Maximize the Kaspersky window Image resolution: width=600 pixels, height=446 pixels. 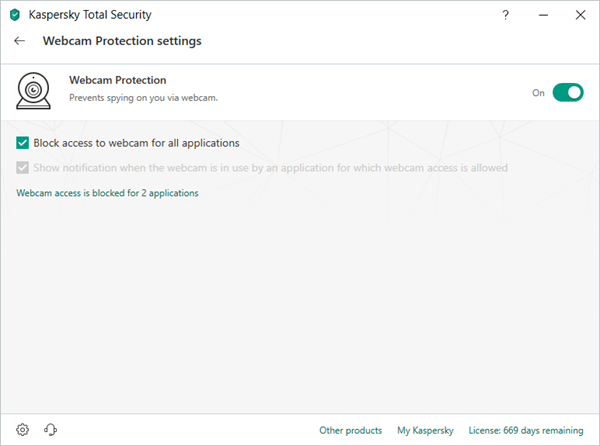[x=560, y=15]
